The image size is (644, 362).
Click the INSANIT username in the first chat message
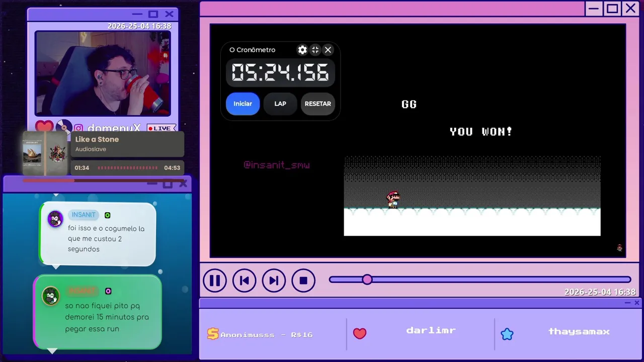(x=84, y=215)
